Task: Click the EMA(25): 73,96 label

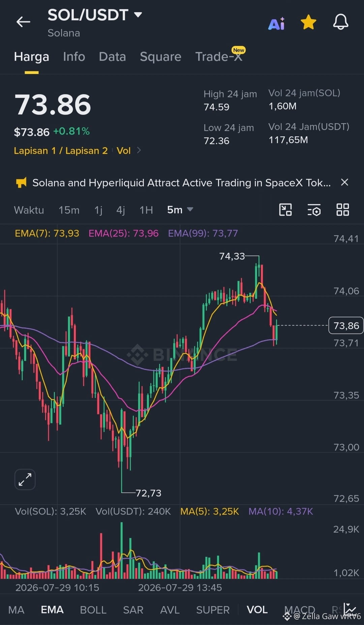Action: tap(123, 233)
